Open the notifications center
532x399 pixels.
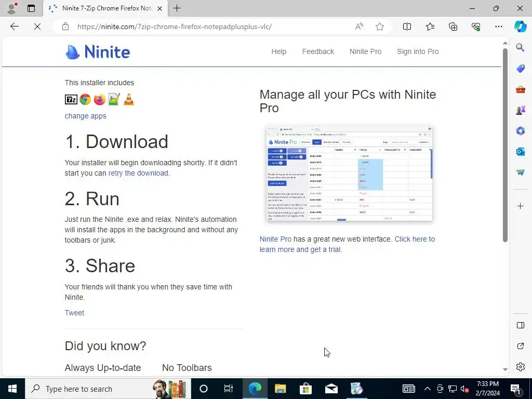(515, 389)
